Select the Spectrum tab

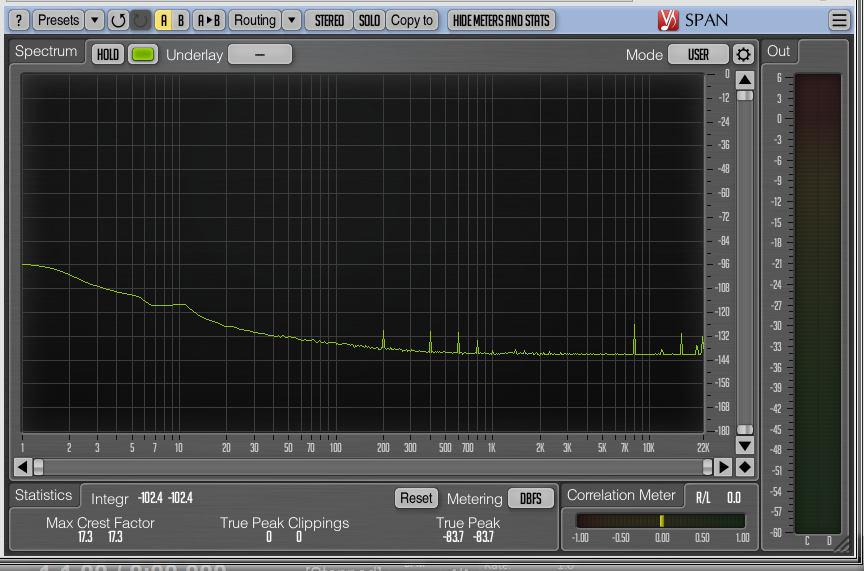(46, 51)
